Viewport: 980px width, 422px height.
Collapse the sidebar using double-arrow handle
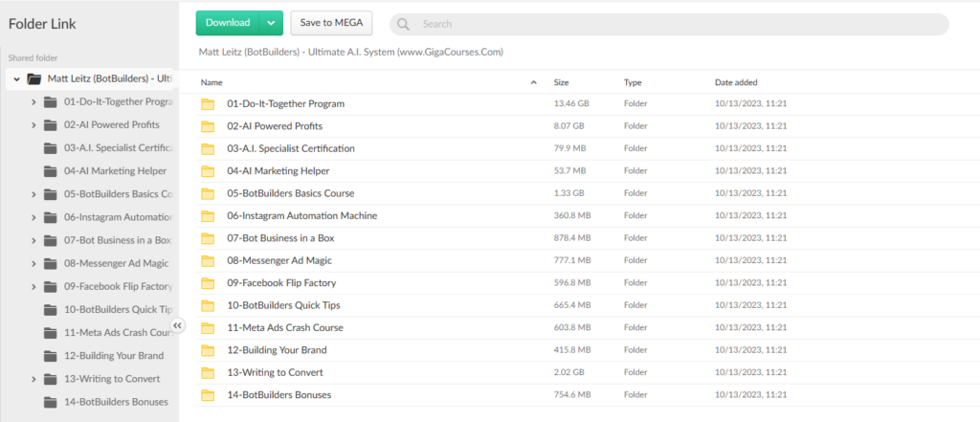(177, 325)
